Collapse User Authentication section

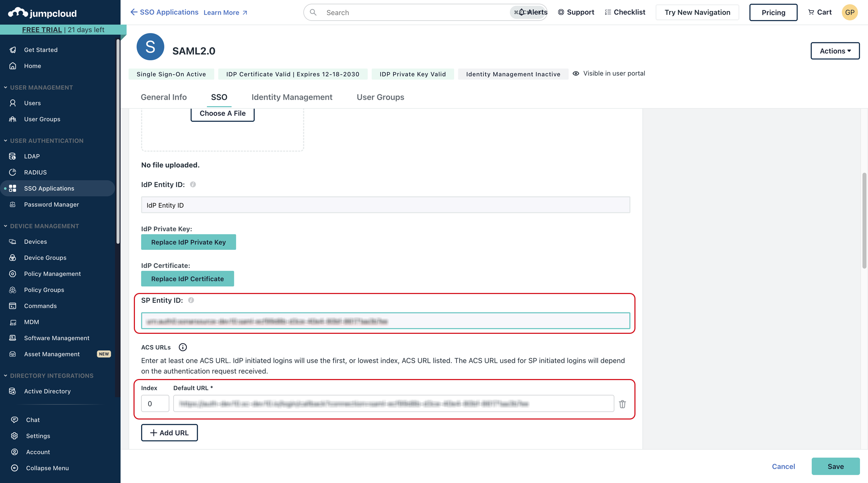pos(5,141)
